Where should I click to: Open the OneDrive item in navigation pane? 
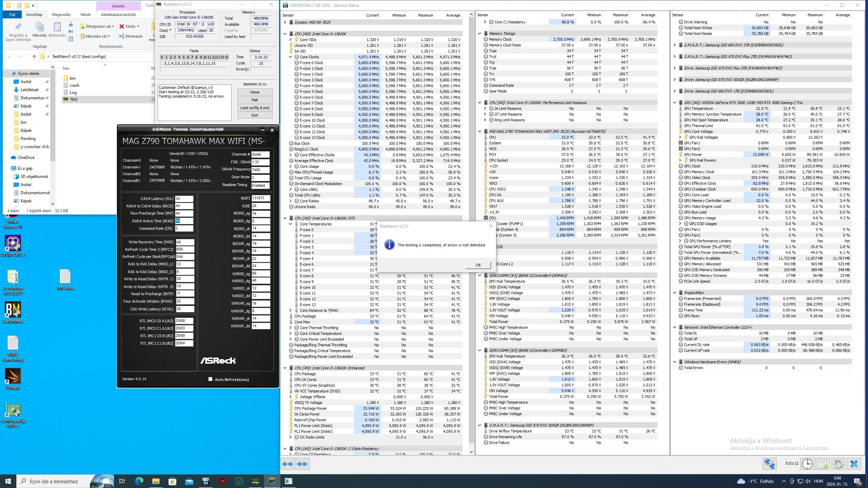click(x=26, y=158)
